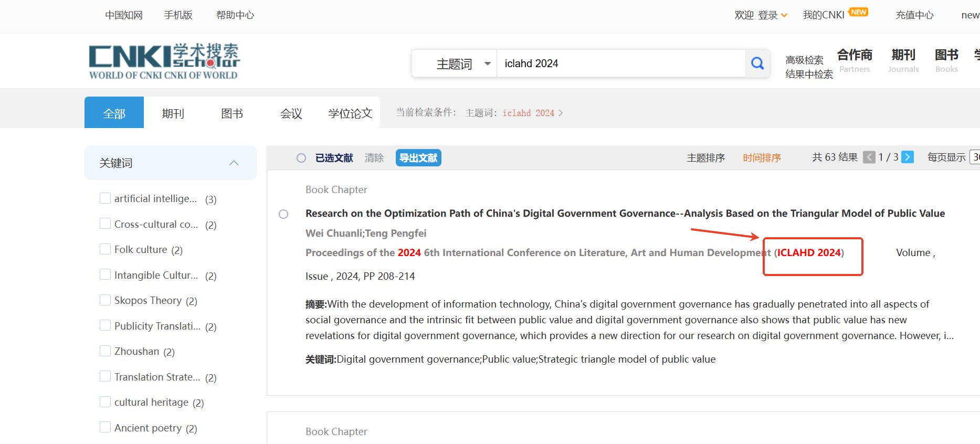
Task: Click the blue magnifier search icon
Action: coord(757,64)
